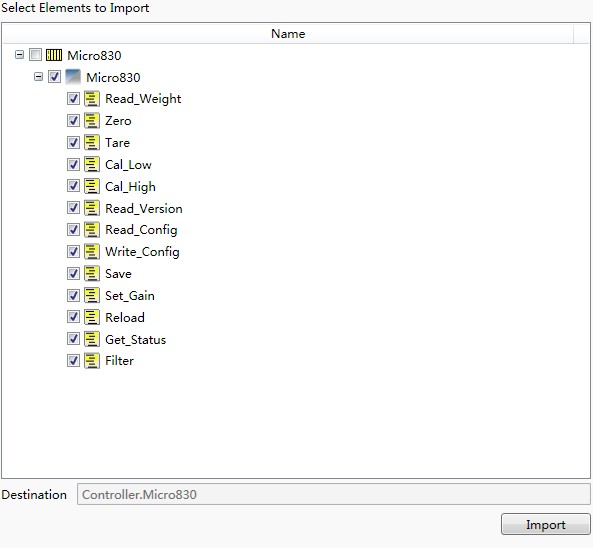Viewport: 593px width, 548px height.
Task: Click the yellow controller icon beside top Micro830
Action: coord(54,55)
